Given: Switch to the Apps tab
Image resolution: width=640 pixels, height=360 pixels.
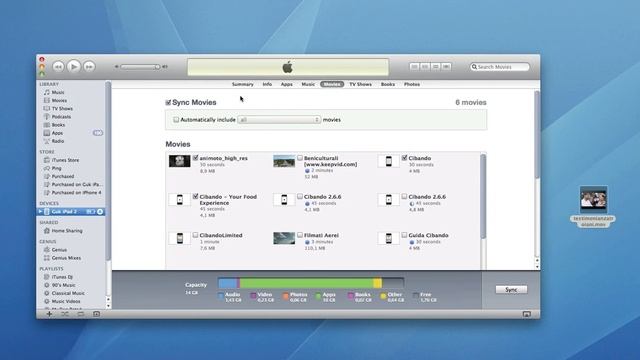Looking at the screenshot, I should pos(287,84).
